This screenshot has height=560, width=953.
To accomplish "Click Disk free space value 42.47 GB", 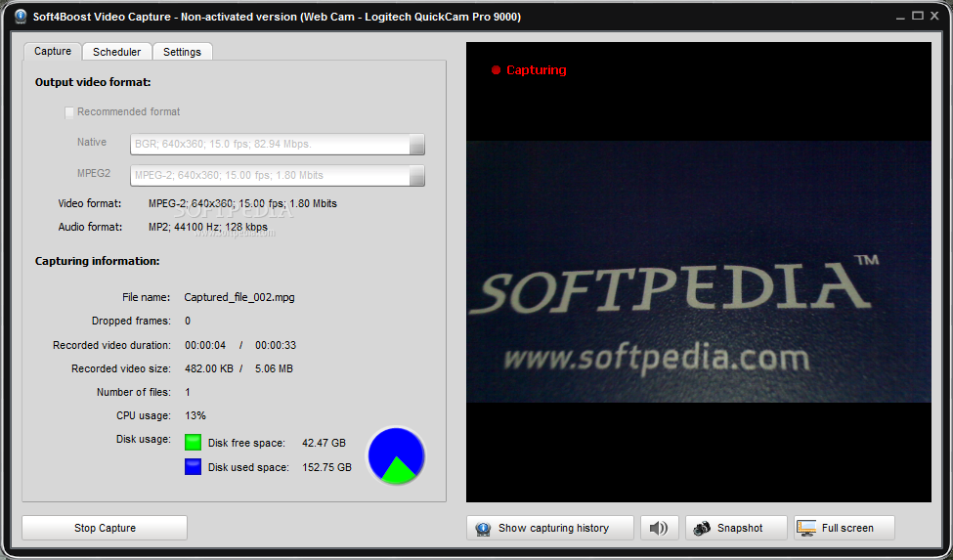I will tap(324, 443).
